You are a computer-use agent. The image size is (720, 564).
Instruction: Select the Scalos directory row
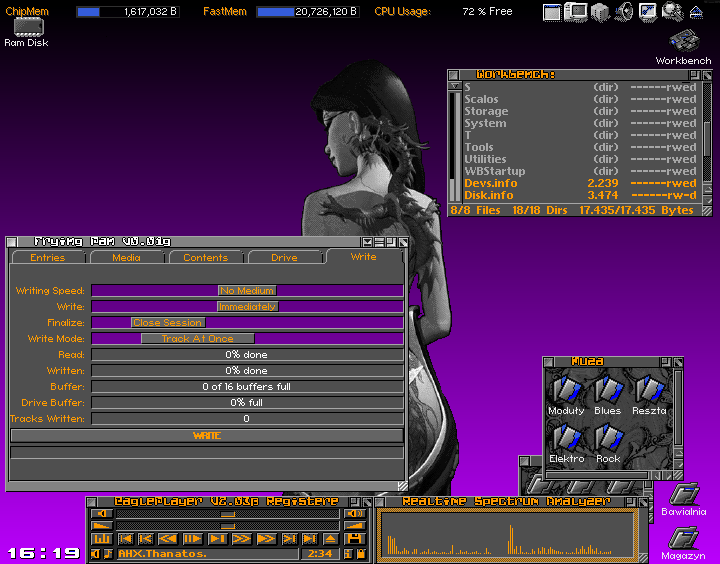pyautogui.click(x=580, y=99)
